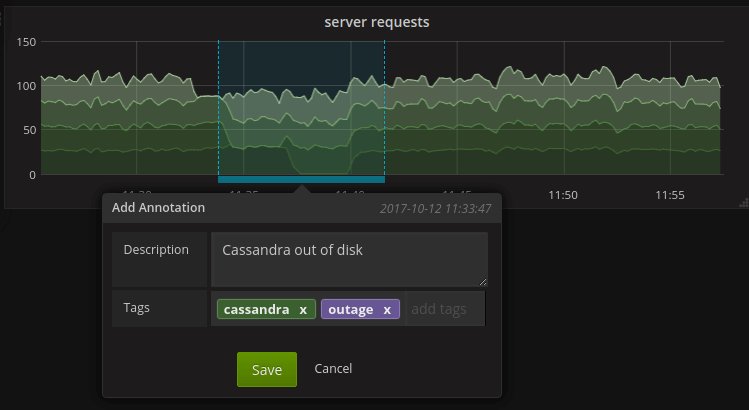
Task: Open the server requests panel title menu
Action: pos(377,22)
